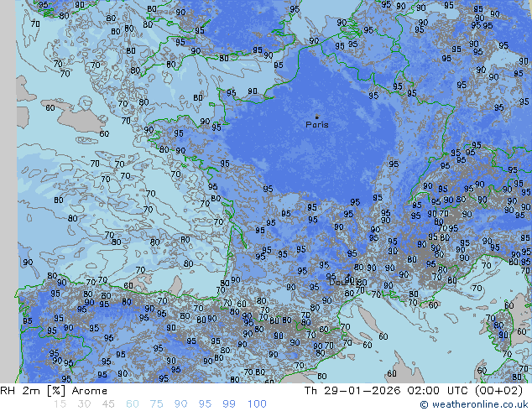This screenshot has height=411, width=532.
Task: Click legend value 100
Action: click(257, 404)
